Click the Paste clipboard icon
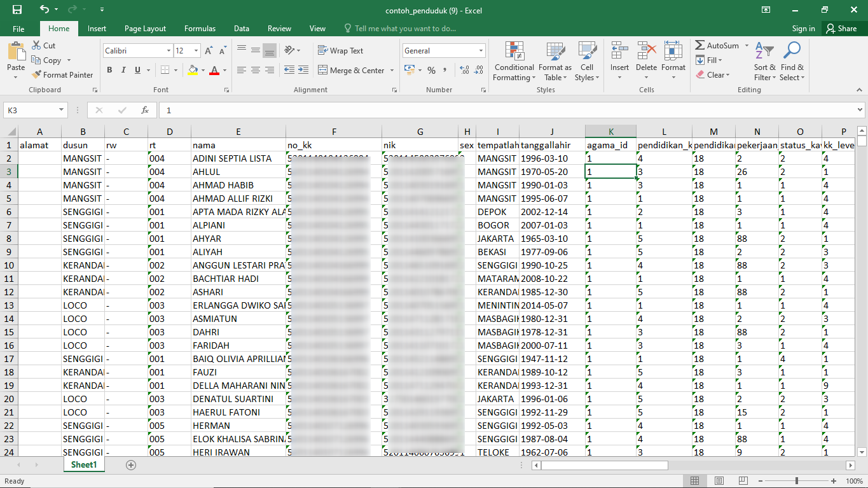Viewport: 868px width, 488px height. pyautogui.click(x=16, y=51)
